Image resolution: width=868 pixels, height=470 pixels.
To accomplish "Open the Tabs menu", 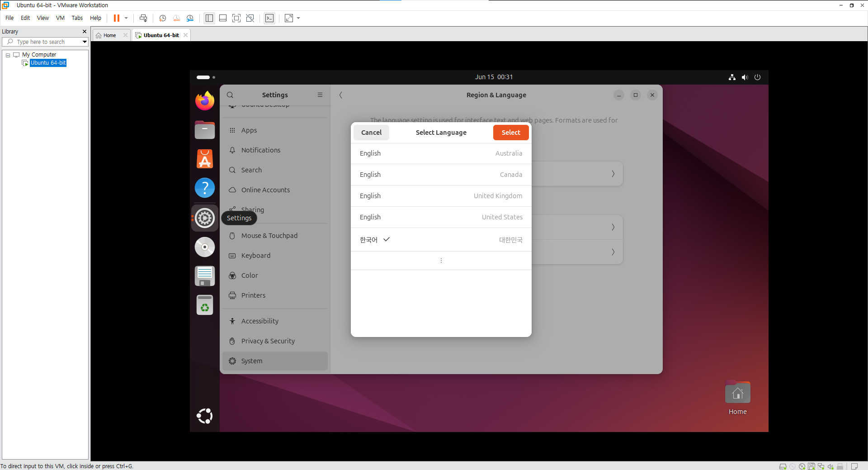I will coord(77,18).
